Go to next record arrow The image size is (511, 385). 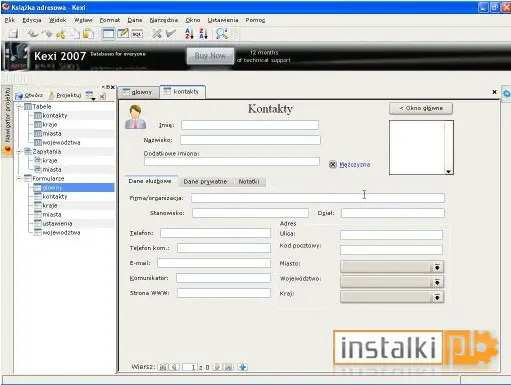tap(217, 367)
